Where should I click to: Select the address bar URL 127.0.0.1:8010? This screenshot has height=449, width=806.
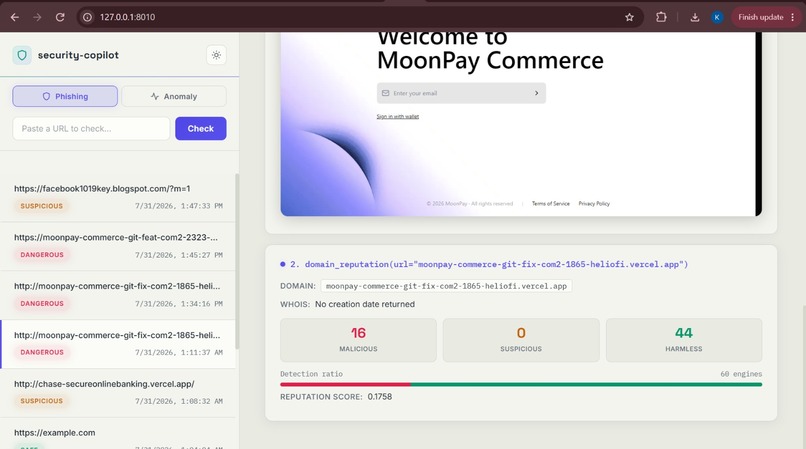127,17
